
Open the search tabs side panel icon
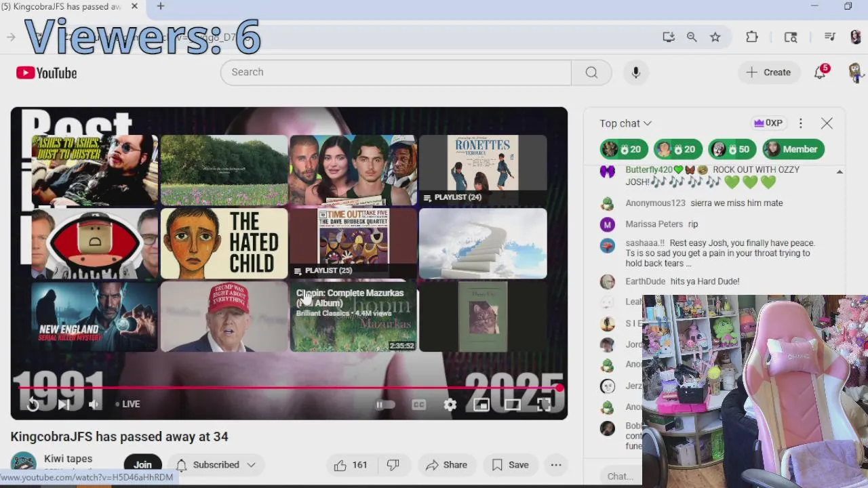point(791,37)
